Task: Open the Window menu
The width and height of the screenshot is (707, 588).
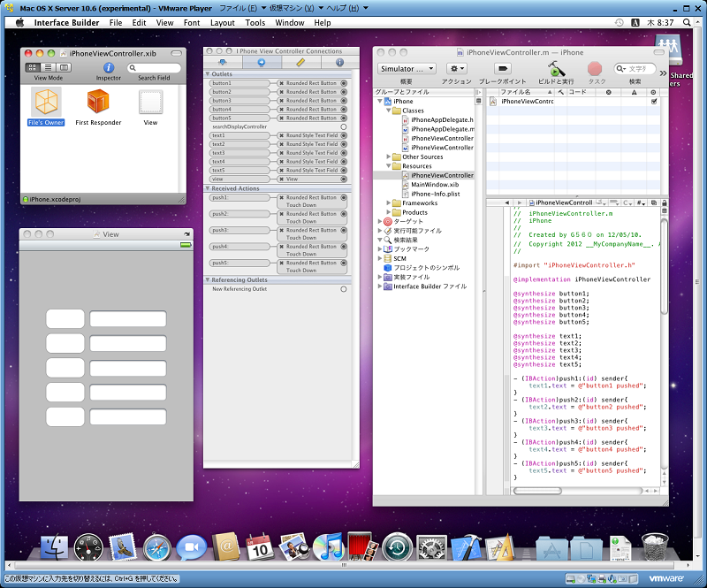Action: [290, 23]
